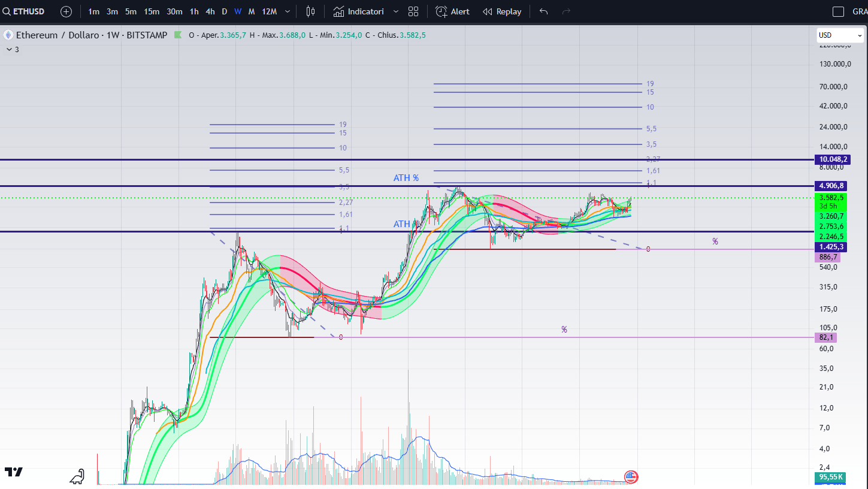This screenshot has height=489, width=868.
Task: Open the candlestick chart type selector
Action: tap(310, 11)
